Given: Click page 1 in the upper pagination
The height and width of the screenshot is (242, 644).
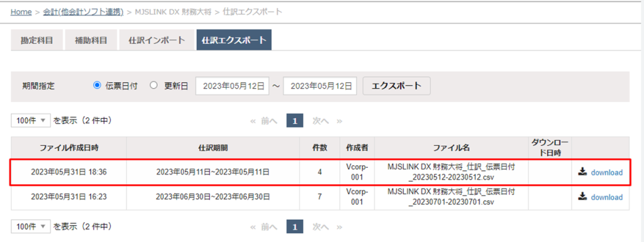Looking at the screenshot, I should [x=294, y=121].
